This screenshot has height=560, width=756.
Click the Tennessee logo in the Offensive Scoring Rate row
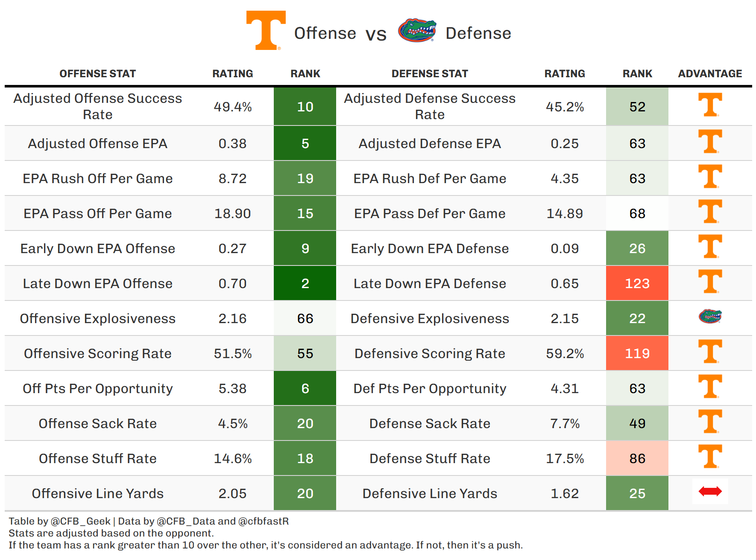click(x=710, y=352)
